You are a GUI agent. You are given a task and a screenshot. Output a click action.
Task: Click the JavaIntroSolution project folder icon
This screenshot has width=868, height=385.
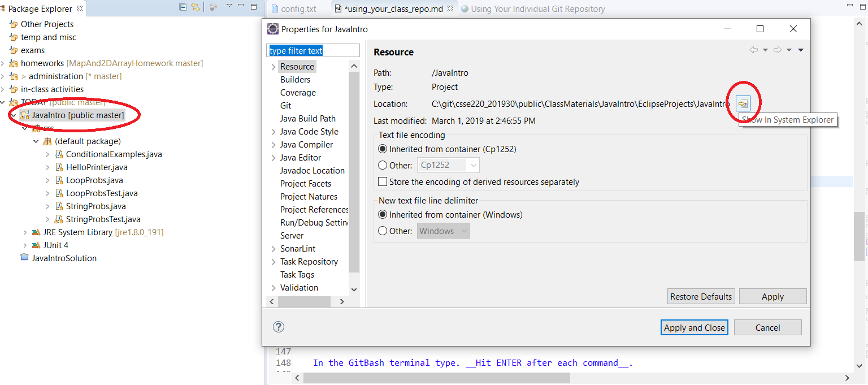click(x=24, y=258)
